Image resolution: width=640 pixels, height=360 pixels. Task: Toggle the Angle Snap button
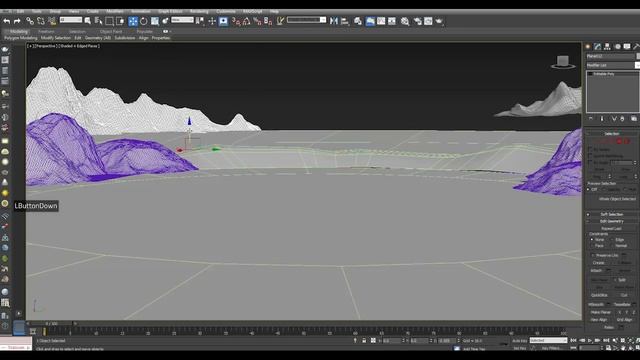pyautogui.click(x=247, y=21)
